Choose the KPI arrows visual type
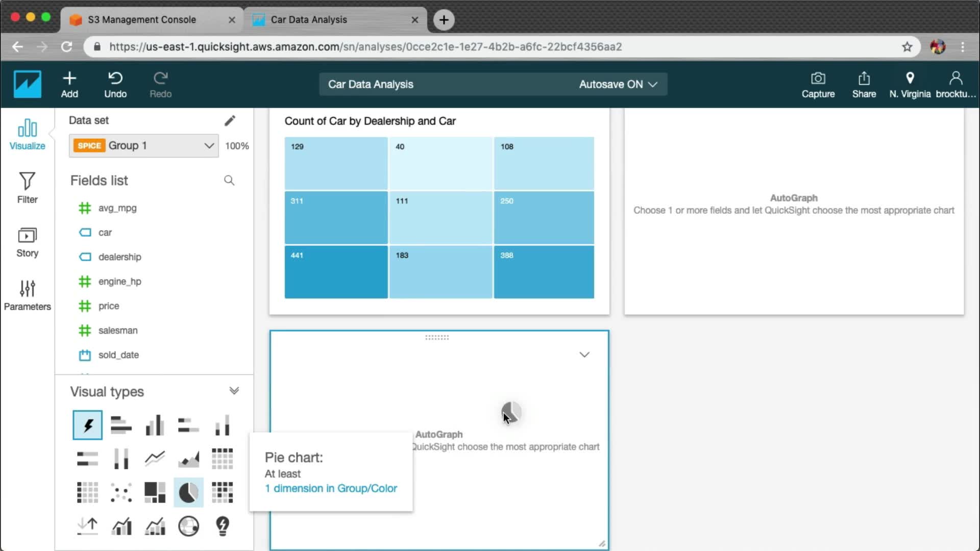This screenshot has height=551, width=980. (87, 526)
